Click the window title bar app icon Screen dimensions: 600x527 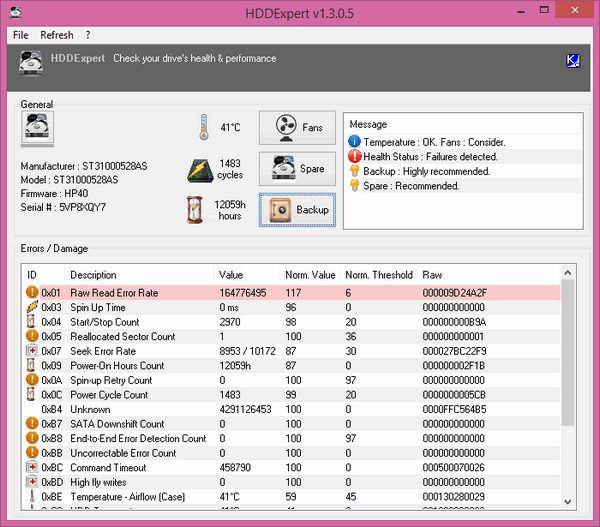point(16,12)
